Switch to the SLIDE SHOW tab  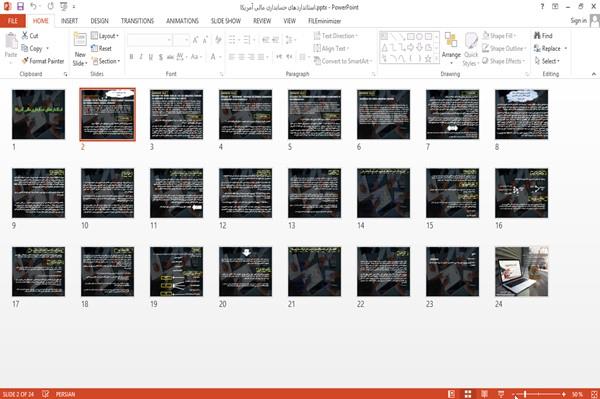226,21
